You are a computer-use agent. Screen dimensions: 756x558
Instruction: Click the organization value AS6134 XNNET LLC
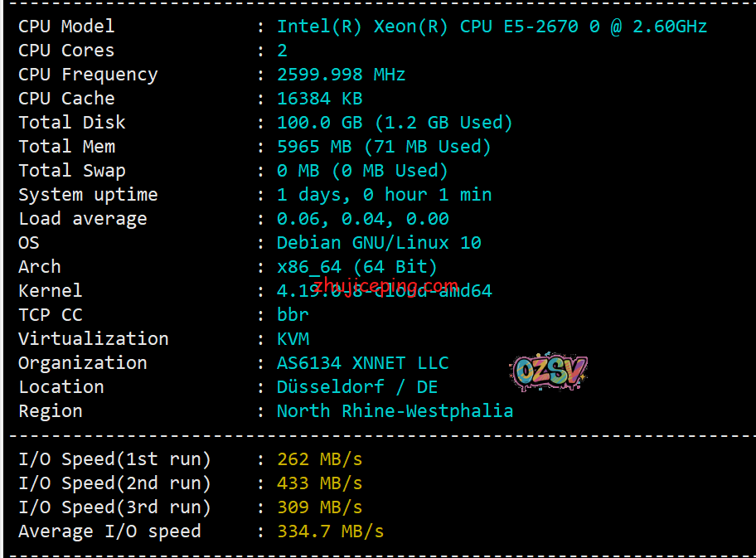point(362,363)
